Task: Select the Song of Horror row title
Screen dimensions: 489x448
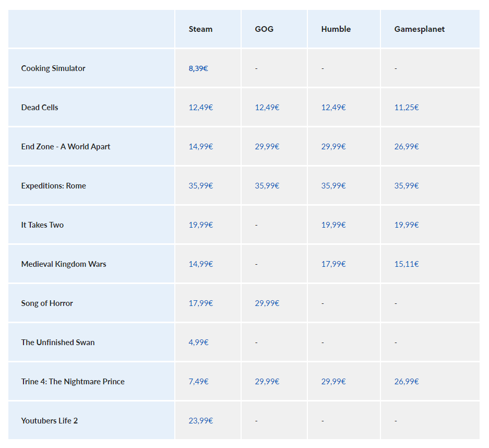Action: [x=47, y=303]
